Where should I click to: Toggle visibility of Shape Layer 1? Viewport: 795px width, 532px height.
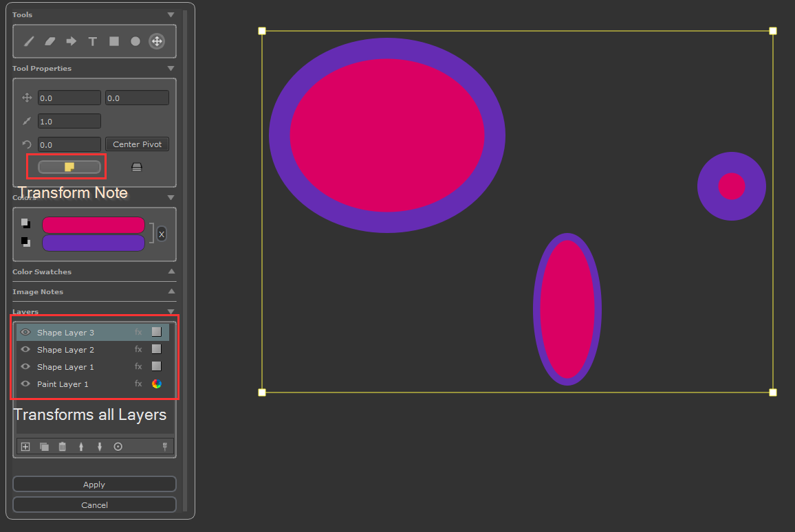click(25, 367)
